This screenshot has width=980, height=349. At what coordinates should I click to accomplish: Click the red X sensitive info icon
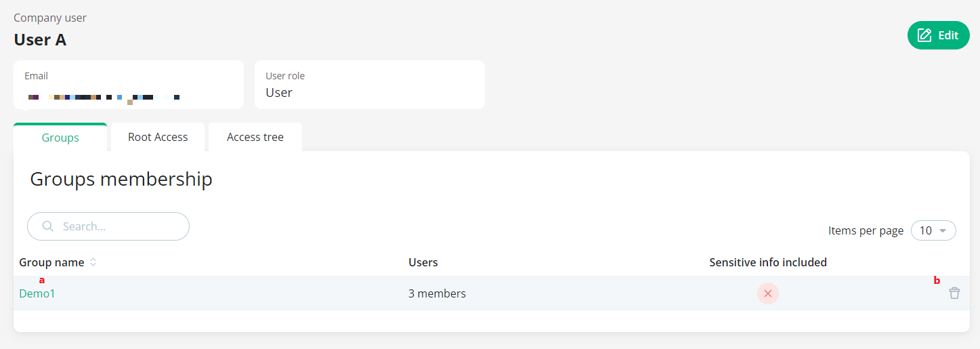coord(768,293)
